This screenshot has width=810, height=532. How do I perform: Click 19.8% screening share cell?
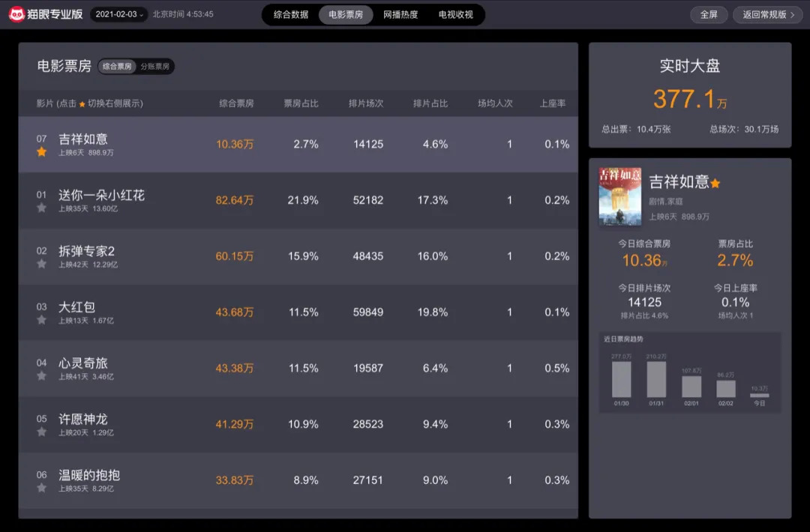coord(433,312)
